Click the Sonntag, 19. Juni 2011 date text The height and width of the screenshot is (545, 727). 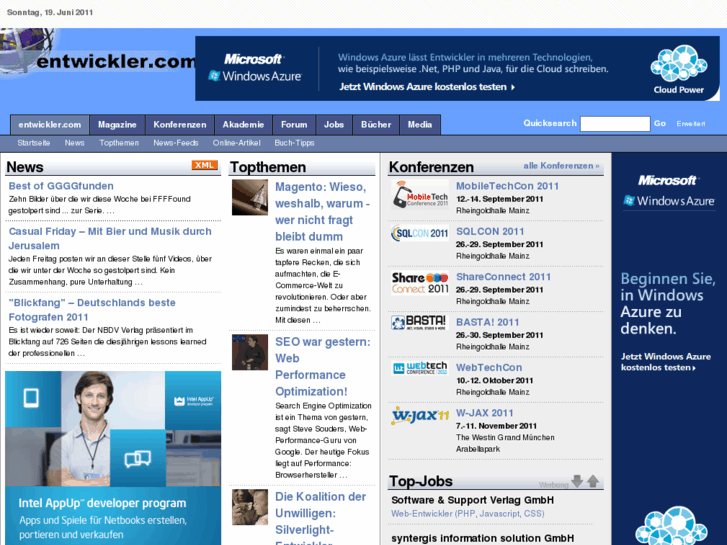pos(50,13)
